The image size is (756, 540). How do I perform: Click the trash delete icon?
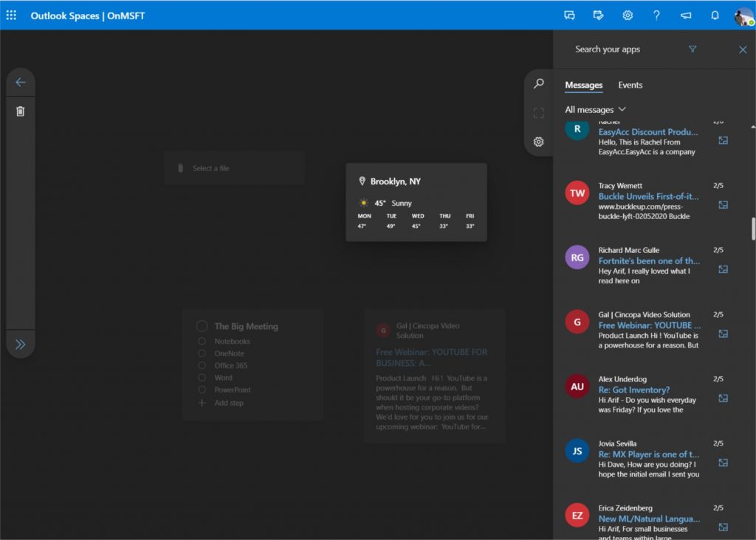tap(21, 111)
